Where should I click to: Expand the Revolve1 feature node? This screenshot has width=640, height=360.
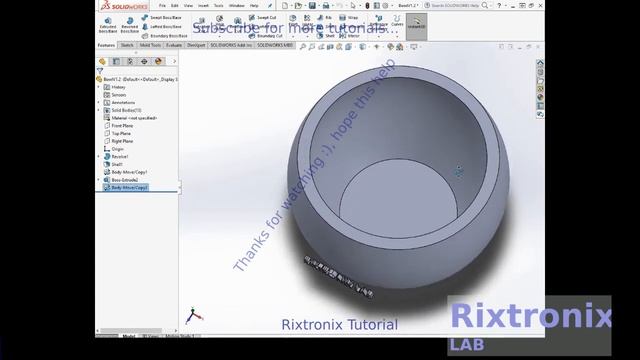click(x=98, y=156)
